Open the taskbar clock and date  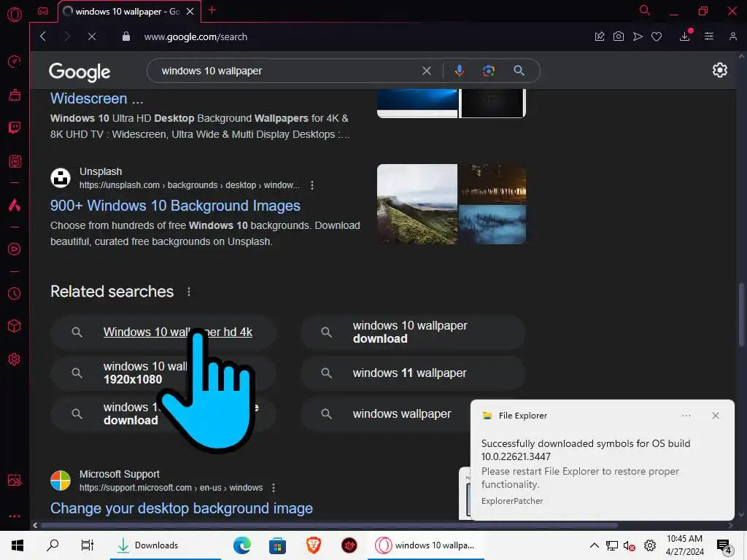pyautogui.click(x=684, y=545)
